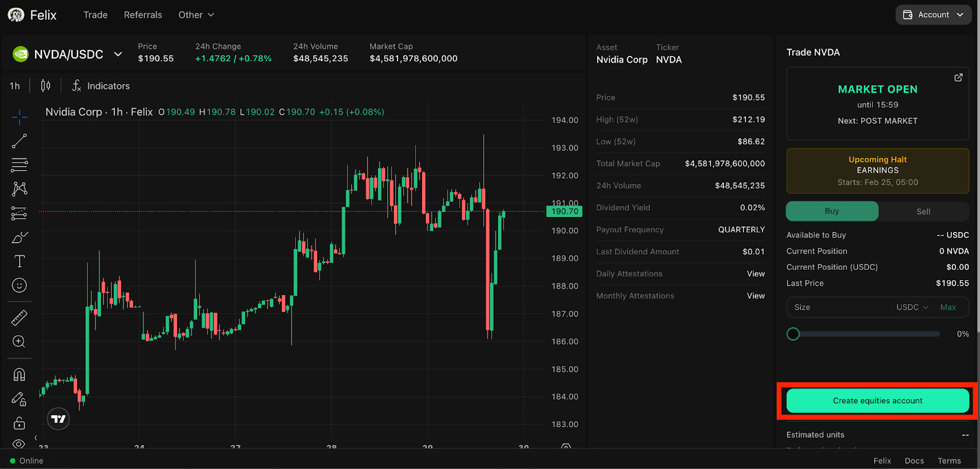Switch to the Sell side
This screenshot has height=469, width=980.
923,212
